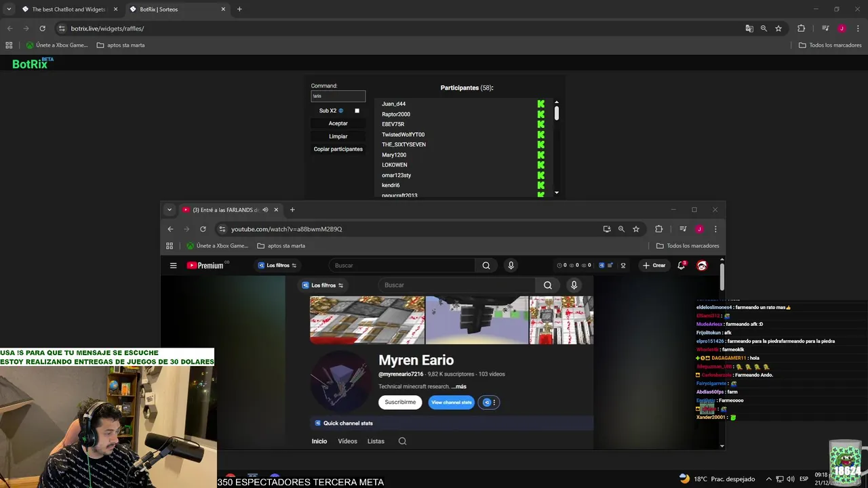The width and height of the screenshot is (868, 488).
Task: Go back in the YouTube window
Action: (170, 229)
